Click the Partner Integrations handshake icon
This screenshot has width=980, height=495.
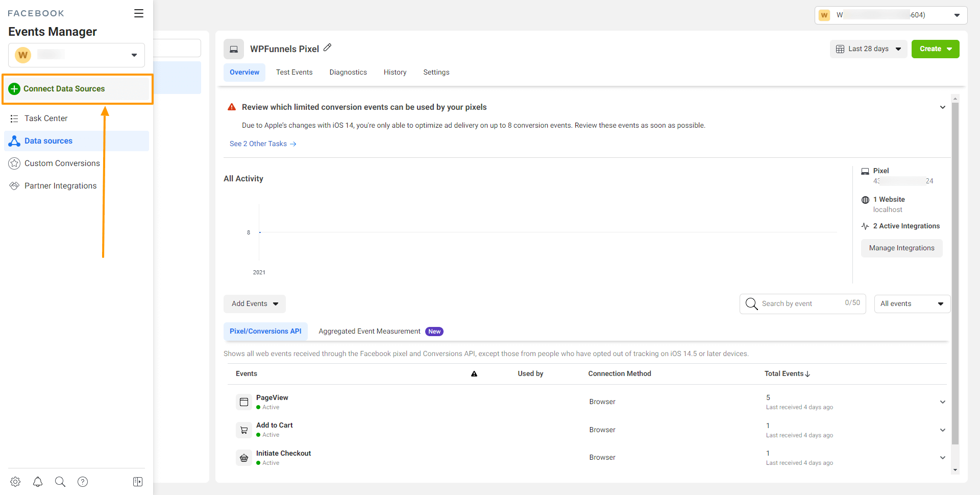[14, 186]
